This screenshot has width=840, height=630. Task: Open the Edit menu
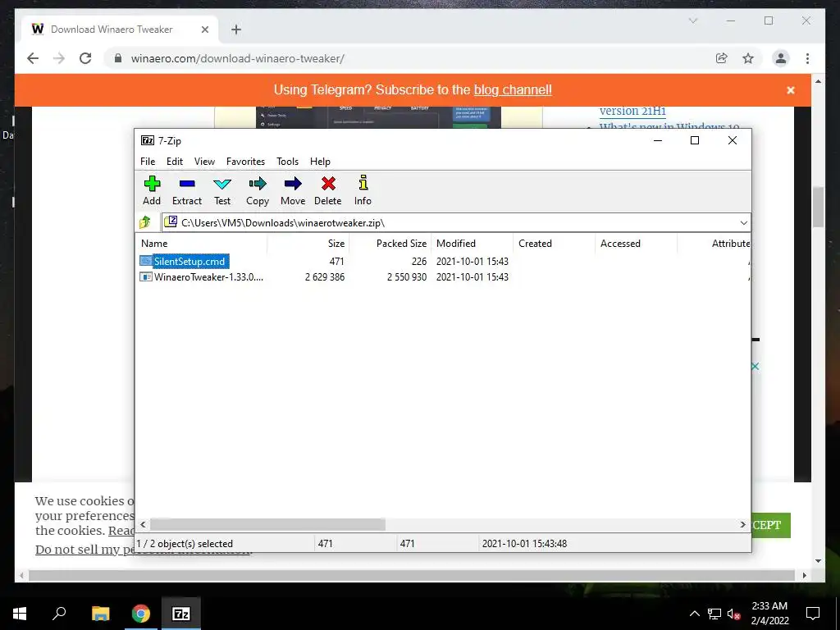click(175, 162)
